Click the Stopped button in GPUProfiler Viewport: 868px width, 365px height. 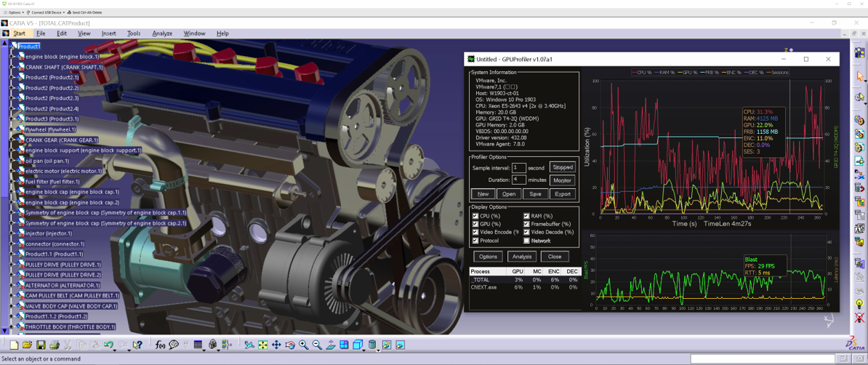click(x=563, y=167)
